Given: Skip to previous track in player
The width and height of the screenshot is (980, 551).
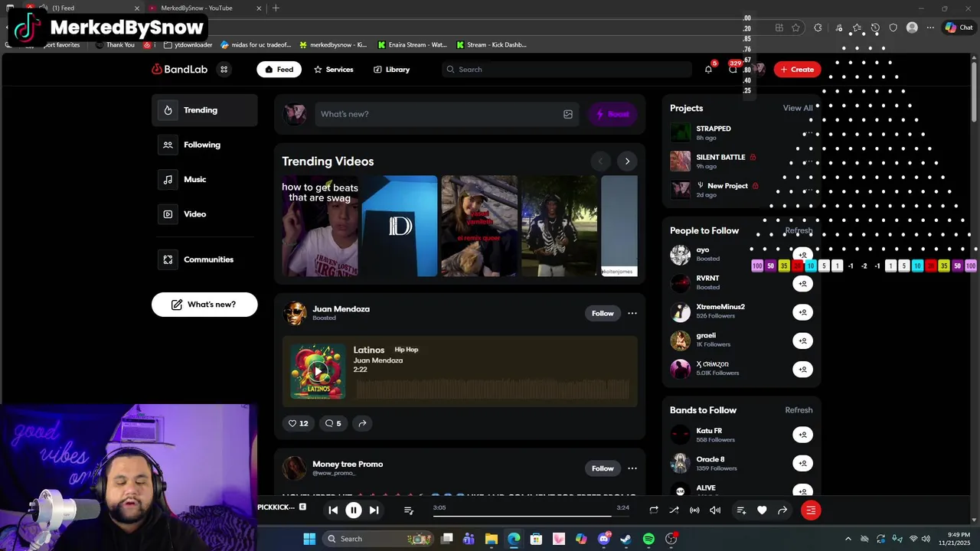Looking at the screenshot, I should (x=333, y=510).
